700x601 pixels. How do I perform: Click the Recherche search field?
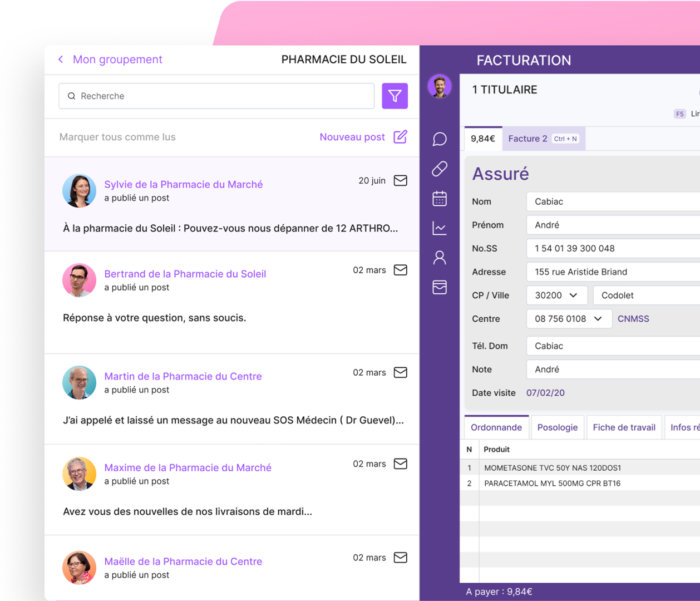(x=216, y=96)
